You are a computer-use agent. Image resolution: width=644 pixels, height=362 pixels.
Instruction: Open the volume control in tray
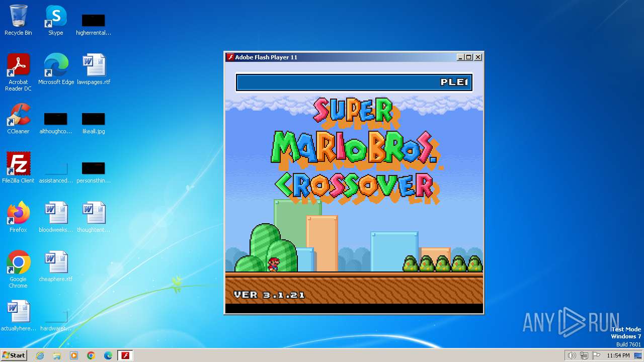(572, 355)
